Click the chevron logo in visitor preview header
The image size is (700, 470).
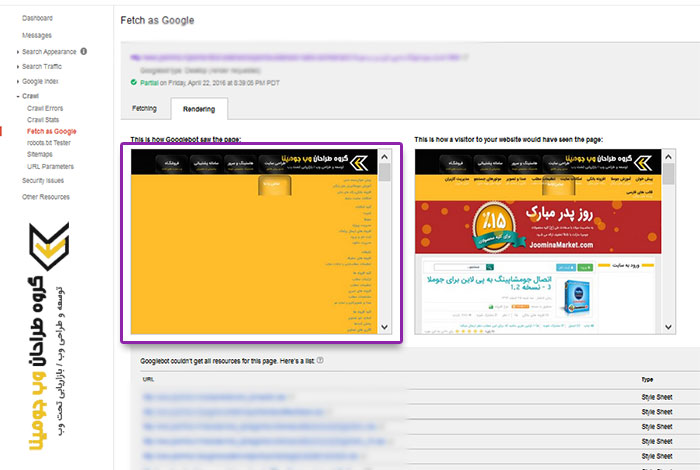tap(643, 163)
